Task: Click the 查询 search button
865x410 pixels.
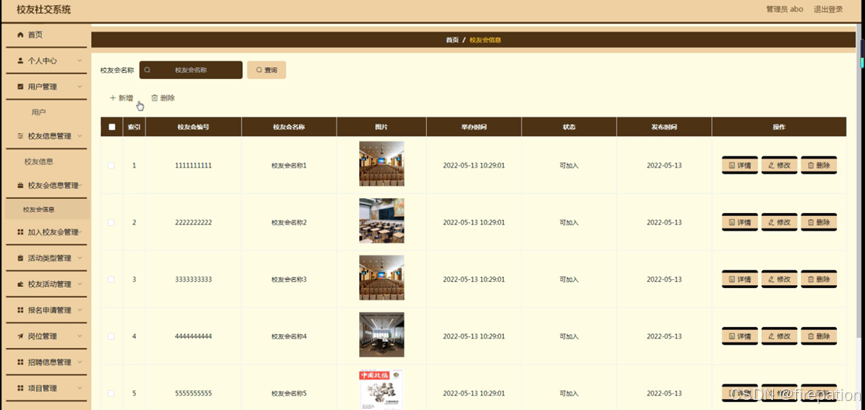Action: pos(266,70)
